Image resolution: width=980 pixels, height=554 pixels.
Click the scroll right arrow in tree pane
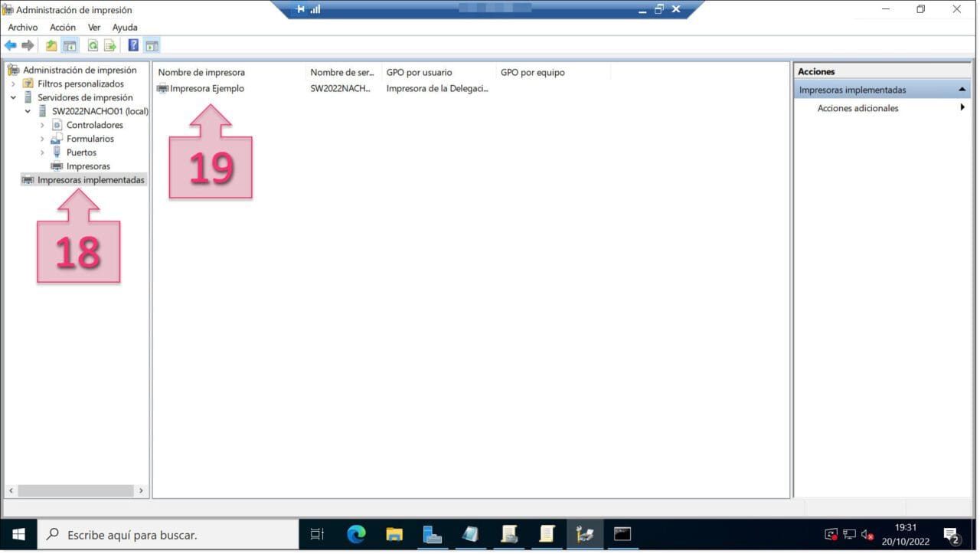click(141, 490)
